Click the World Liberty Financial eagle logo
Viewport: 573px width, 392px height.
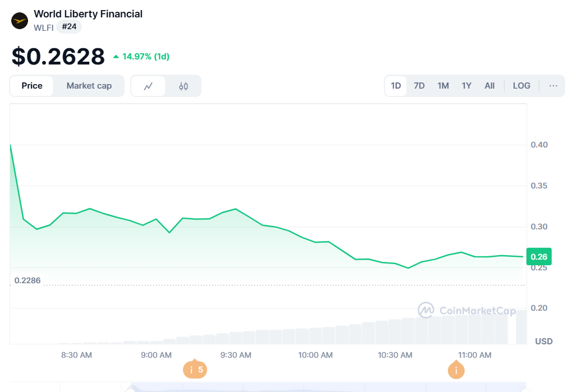pos(20,21)
